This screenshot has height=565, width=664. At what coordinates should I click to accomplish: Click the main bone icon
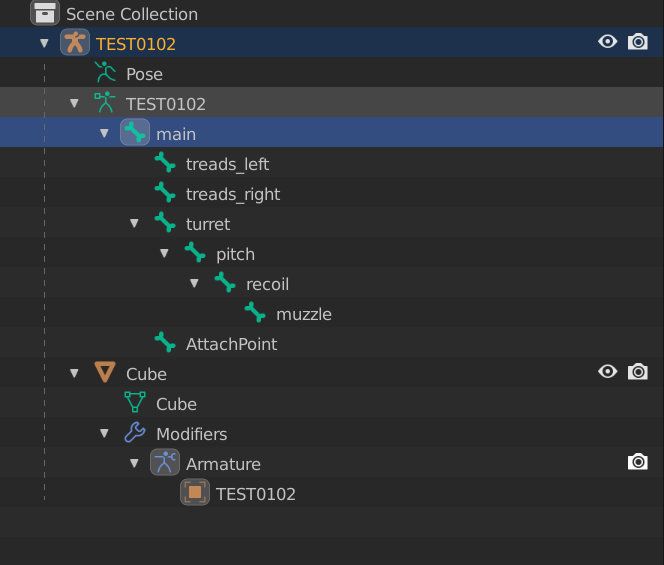point(135,132)
